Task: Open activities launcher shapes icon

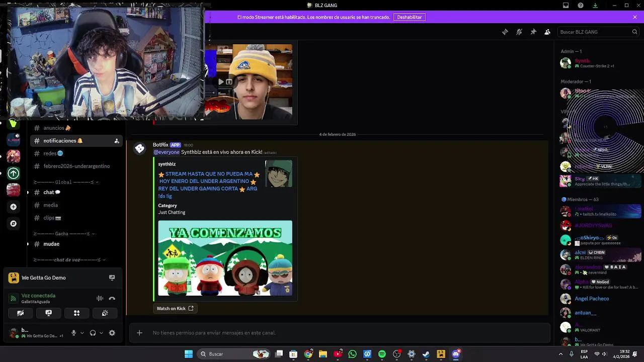Action: pos(76,313)
